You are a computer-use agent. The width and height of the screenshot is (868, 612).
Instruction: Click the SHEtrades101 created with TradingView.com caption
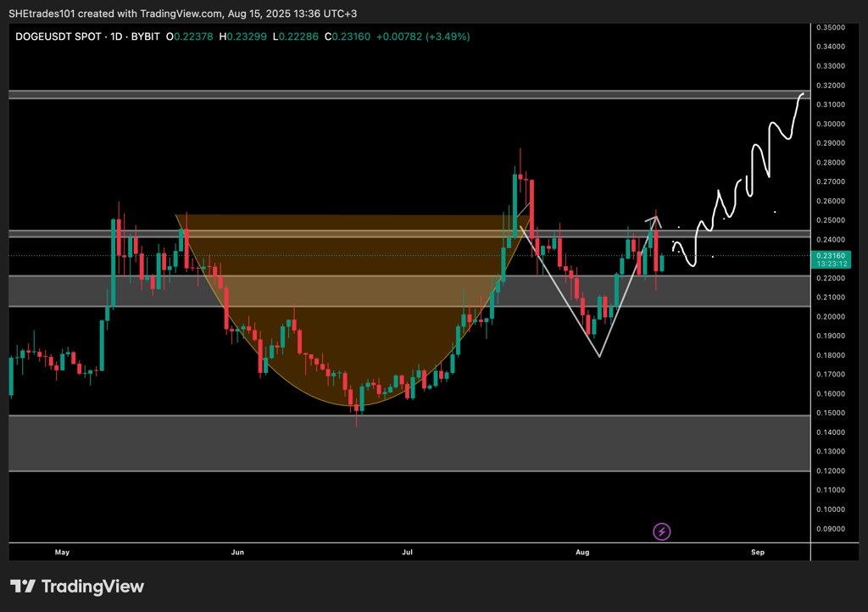pos(183,13)
